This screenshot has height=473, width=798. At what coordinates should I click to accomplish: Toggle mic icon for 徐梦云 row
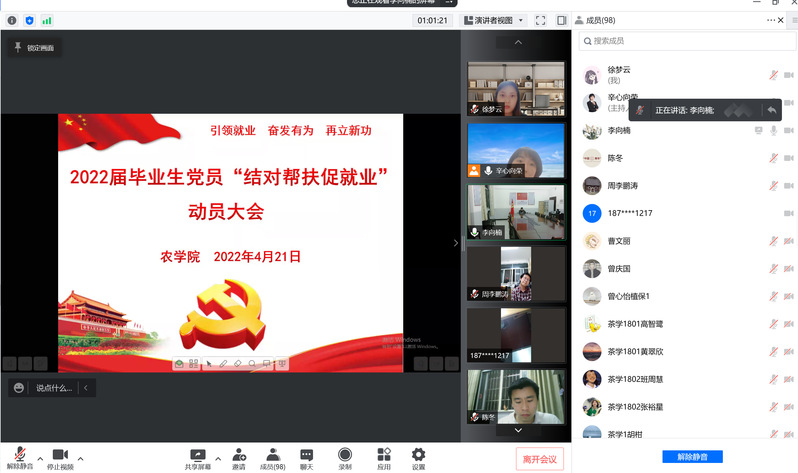(x=774, y=75)
